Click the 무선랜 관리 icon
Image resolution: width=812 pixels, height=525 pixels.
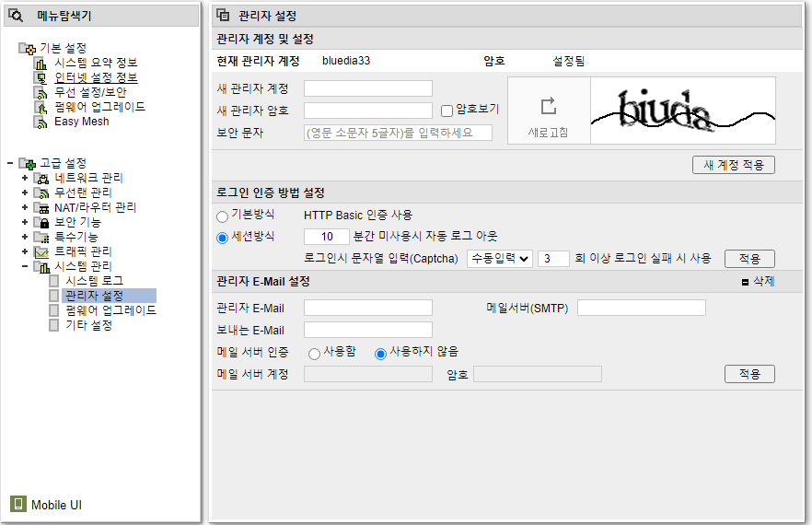(x=41, y=193)
